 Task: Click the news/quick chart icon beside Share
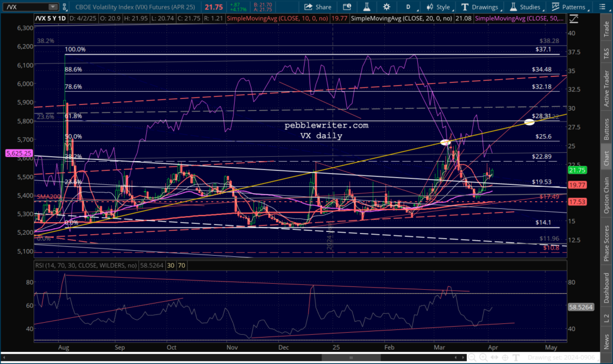(347, 7)
